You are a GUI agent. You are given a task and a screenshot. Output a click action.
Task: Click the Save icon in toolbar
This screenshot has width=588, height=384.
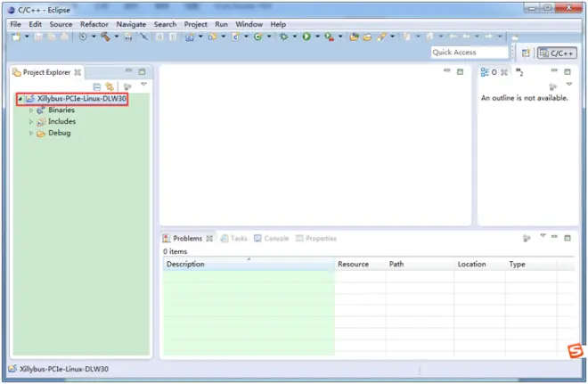(x=38, y=37)
